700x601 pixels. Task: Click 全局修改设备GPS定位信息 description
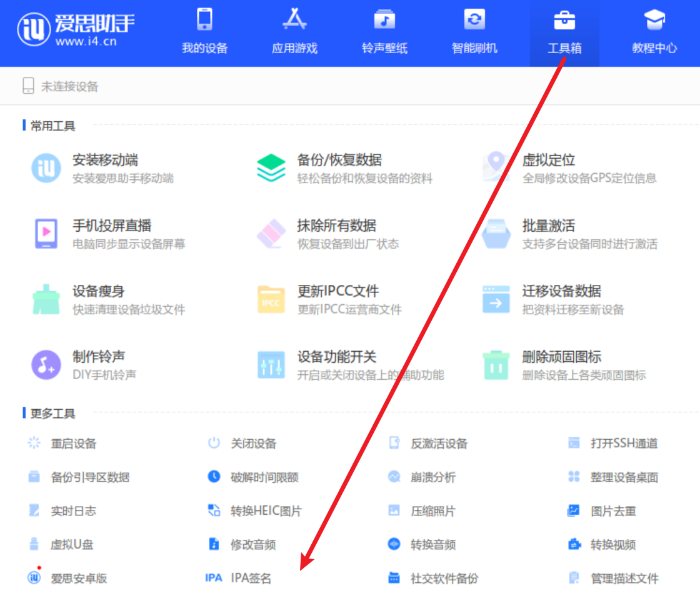point(589,178)
